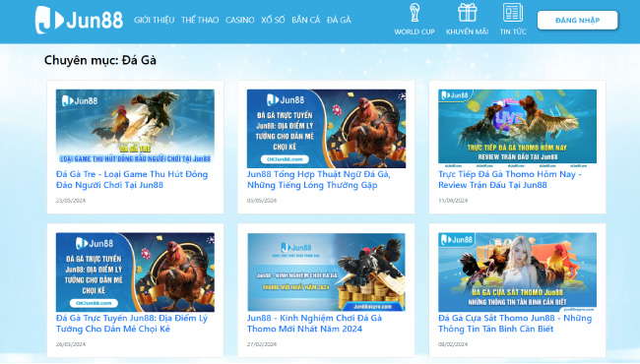Open the Xổ Số menu item
This screenshot has width=640, height=364.
point(273,20)
